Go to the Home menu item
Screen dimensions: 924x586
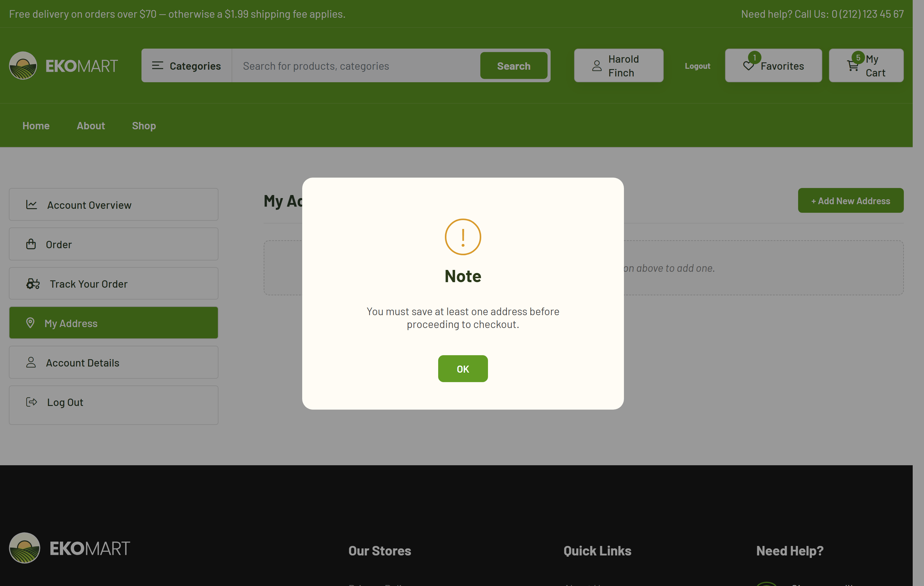(36, 126)
